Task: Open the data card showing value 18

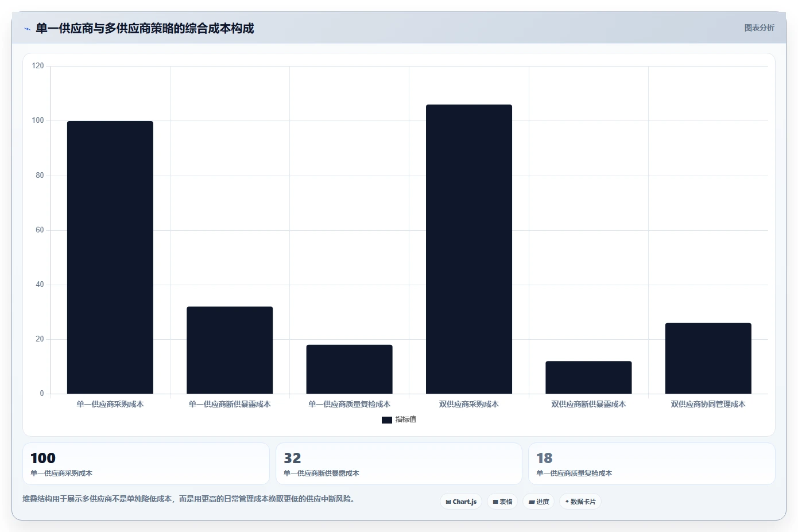Action: pyautogui.click(x=652, y=464)
